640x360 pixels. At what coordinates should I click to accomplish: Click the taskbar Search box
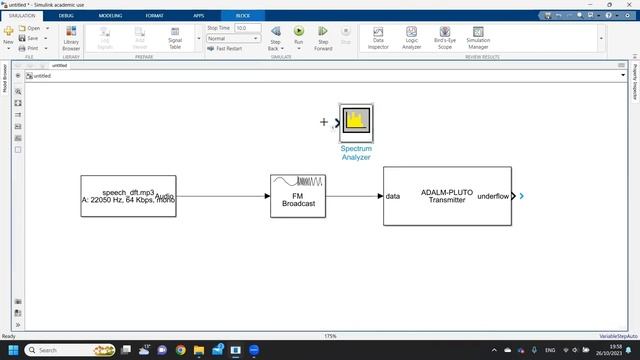[70, 350]
